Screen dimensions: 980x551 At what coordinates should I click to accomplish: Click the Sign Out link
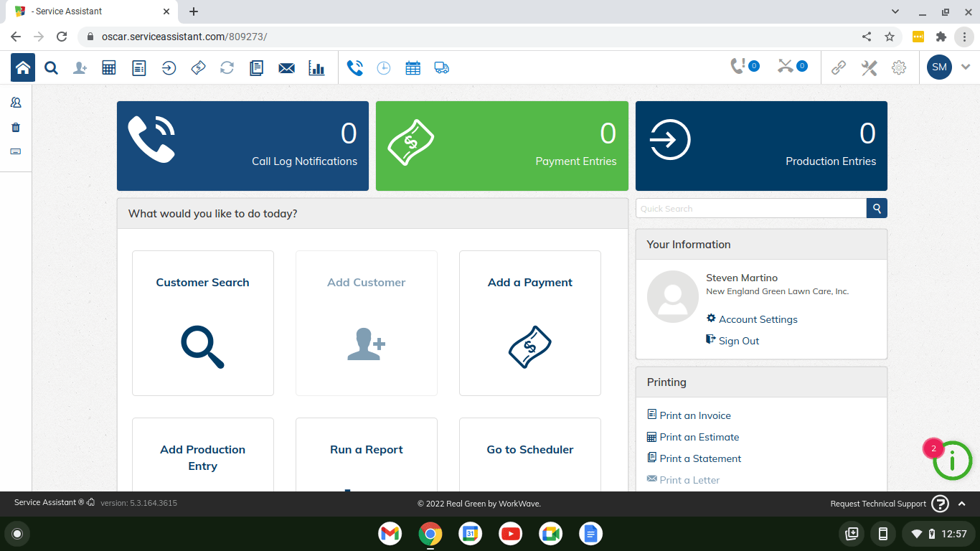coord(738,340)
